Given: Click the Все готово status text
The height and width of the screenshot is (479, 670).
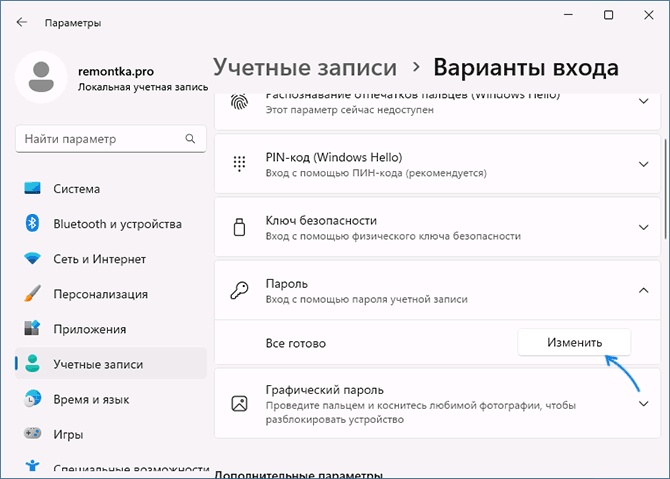Looking at the screenshot, I should click(295, 343).
